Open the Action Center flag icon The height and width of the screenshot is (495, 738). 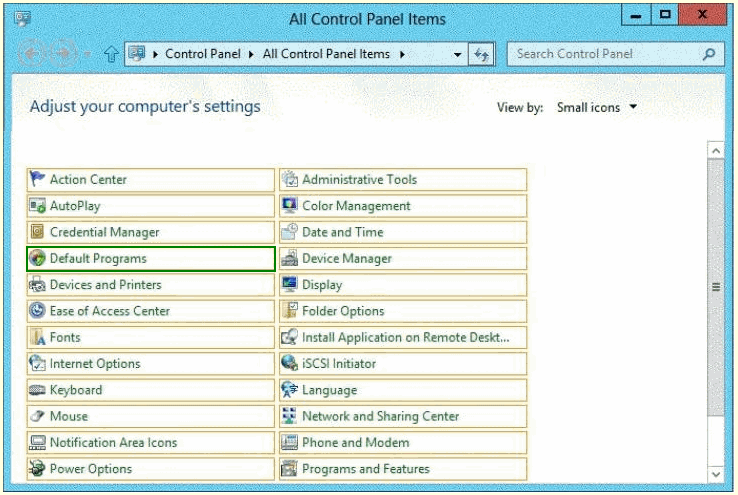[37, 179]
